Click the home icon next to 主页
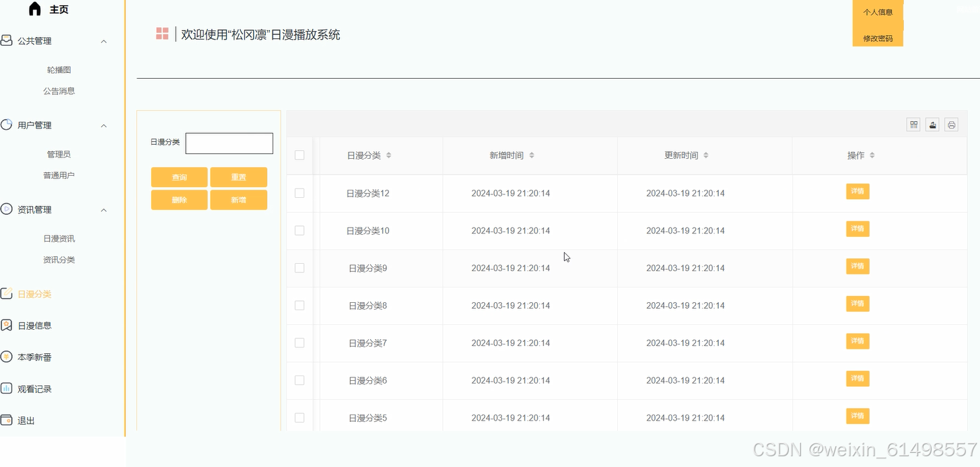This screenshot has height=467, width=980. 35,9
